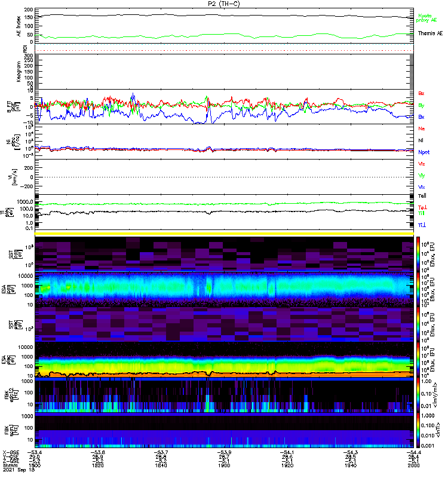Click the 1820 time tick label
Image resolution: width=448 pixels, height=478 pixels.
click(x=98, y=465)
